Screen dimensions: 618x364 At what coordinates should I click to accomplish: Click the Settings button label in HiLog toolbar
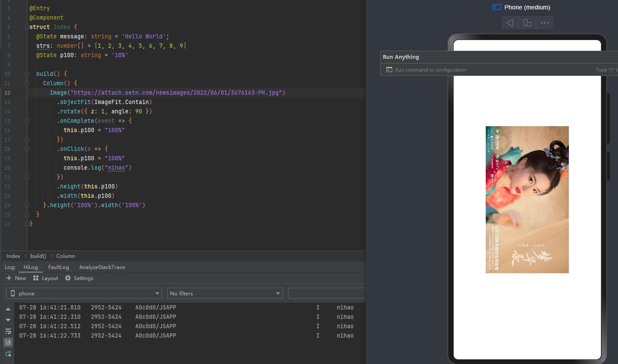[x=84, y=278]
